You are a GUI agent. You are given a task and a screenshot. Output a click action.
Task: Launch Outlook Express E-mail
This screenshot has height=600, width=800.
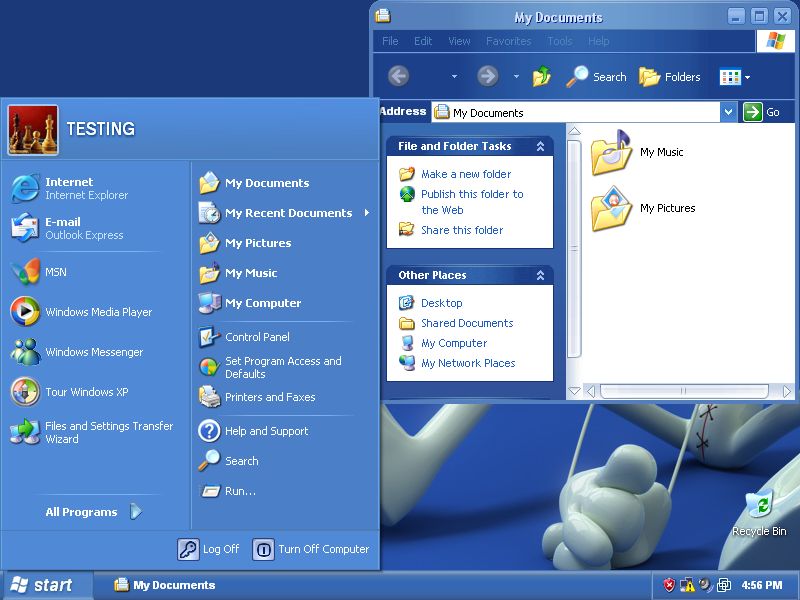point(67,228)
